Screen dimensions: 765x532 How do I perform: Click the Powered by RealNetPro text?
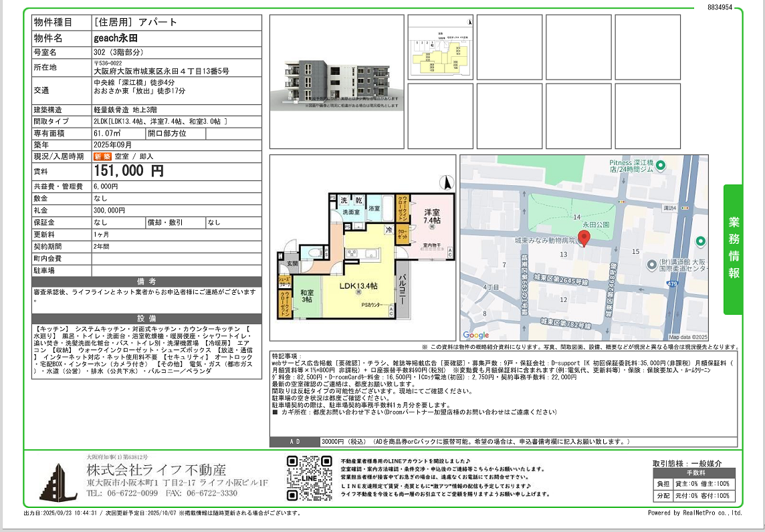coord(694,513)
